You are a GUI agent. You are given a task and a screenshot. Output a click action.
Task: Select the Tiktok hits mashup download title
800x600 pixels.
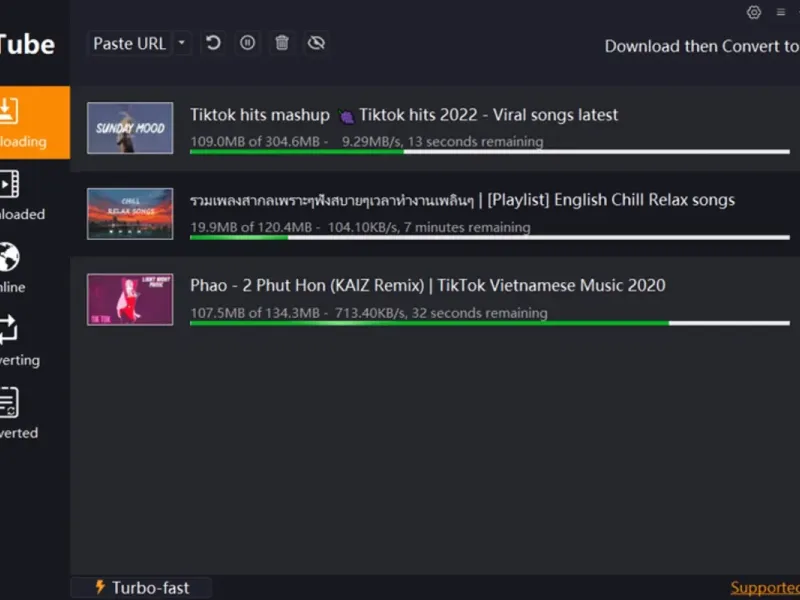pos(404,115)
